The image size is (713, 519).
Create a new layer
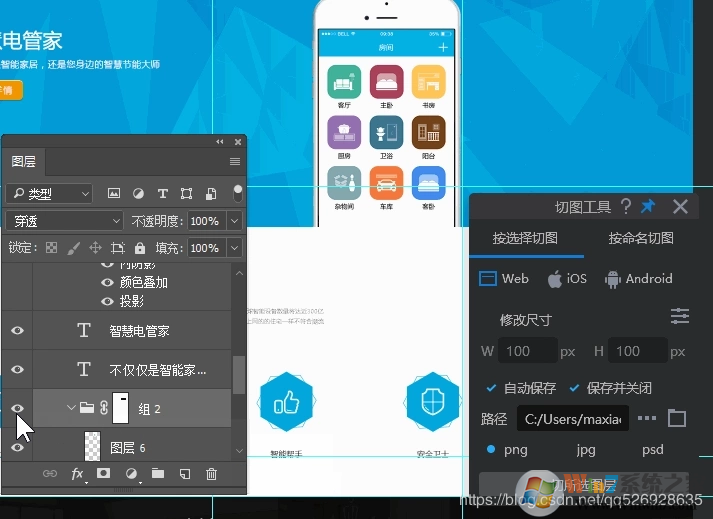point(185,474)
